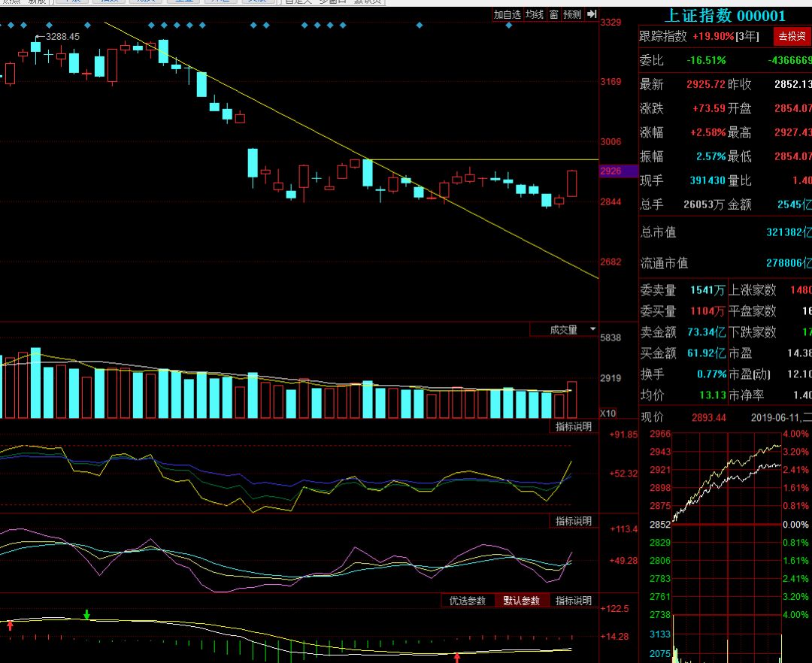The height and width of the screenshot is (663, 812).
Task: Click the 总手 value 26053万
Action: (x=704, y=204)
